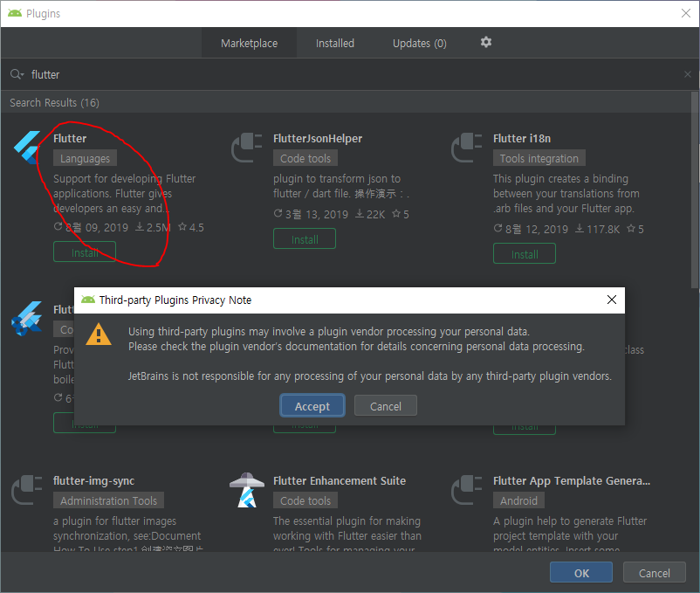The image size is (700, 593).
Task: Install the Flutter i18n plugin
Action: click(x=525, y=253)
